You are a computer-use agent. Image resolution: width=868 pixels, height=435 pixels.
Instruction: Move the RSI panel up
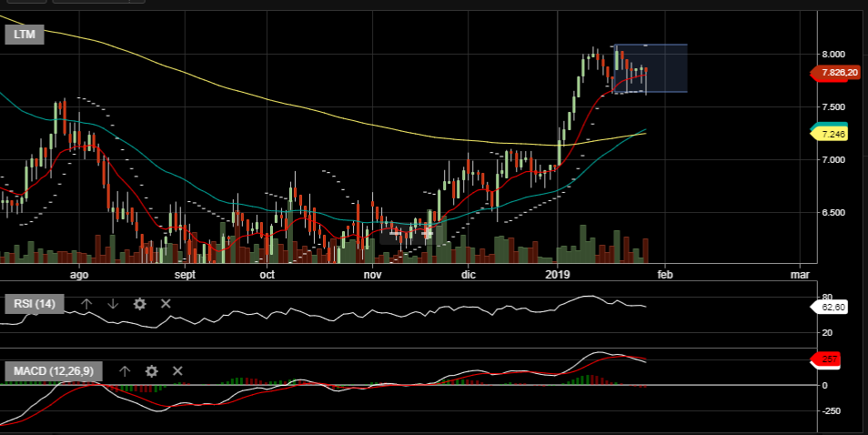tap(86, 304)
